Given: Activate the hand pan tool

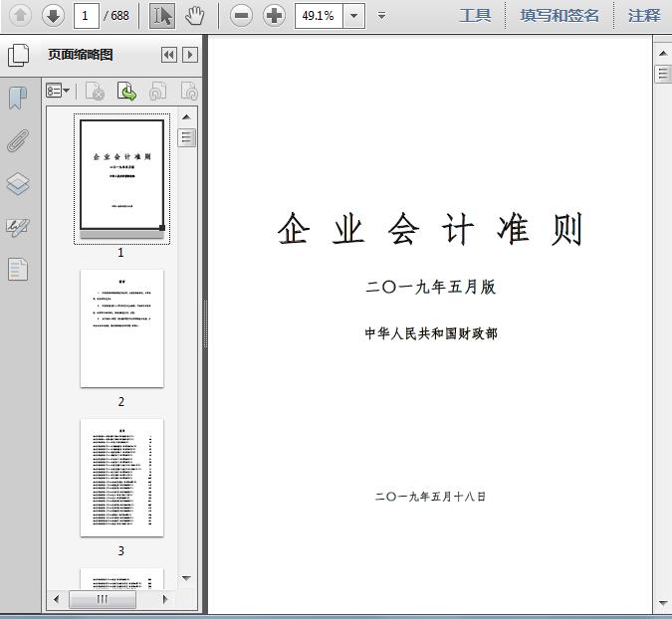Looking at the screenshot, I should pyautogui.click(x=194, y=16).
